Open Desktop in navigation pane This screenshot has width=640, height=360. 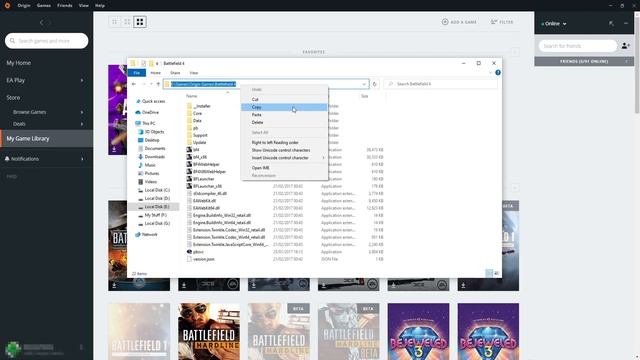coord(152,140)
